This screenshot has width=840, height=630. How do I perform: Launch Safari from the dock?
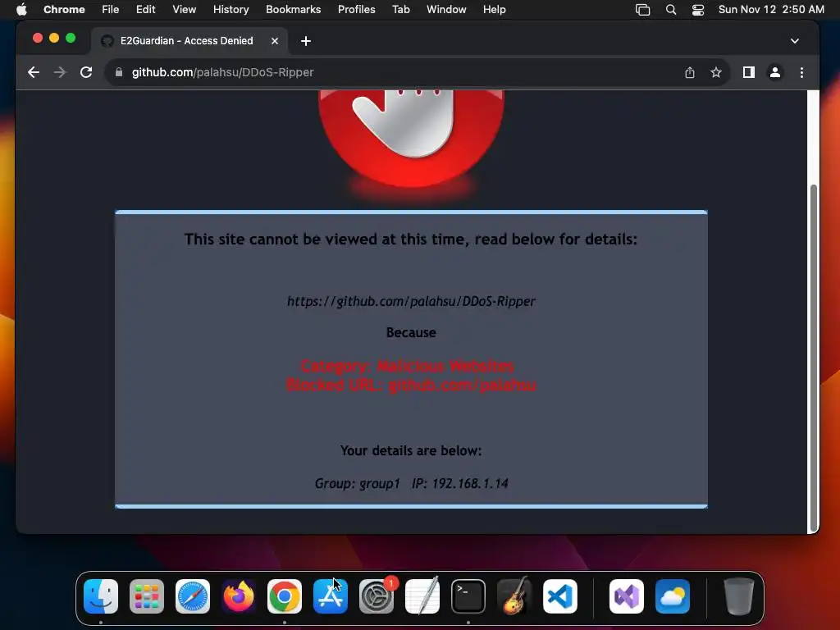[x=192, y=596]
